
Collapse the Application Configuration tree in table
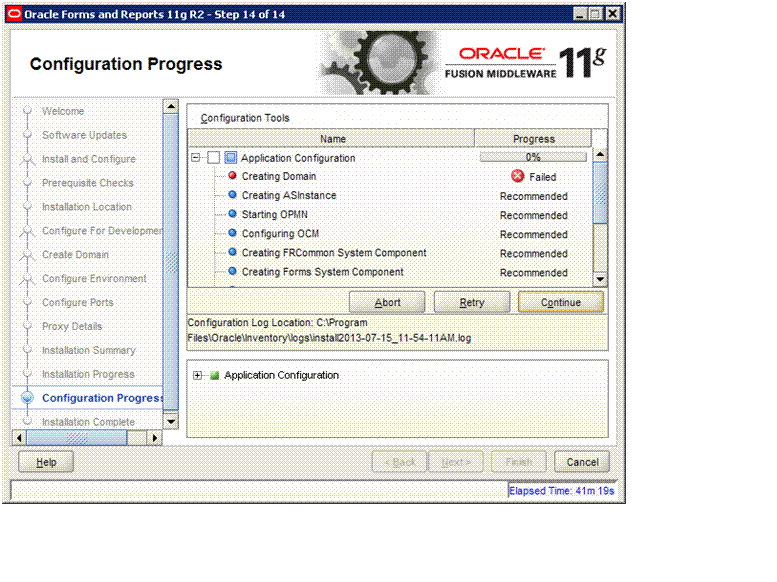196,158
